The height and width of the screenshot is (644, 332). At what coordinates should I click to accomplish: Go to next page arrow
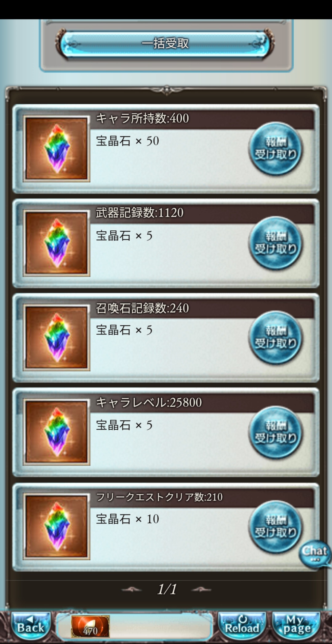201,590
